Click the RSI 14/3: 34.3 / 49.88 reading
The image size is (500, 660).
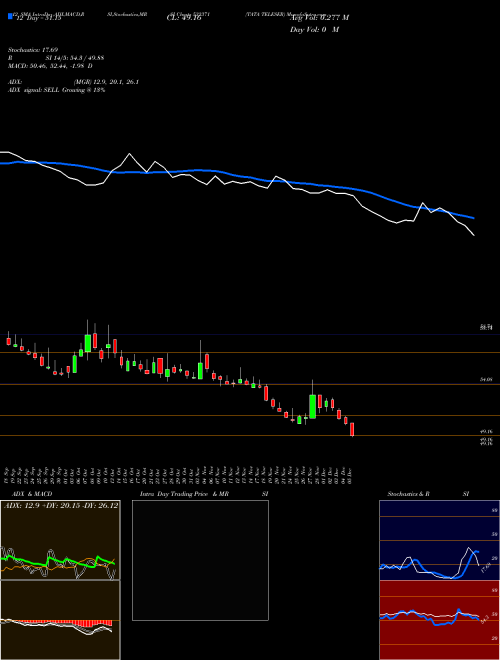point(56,58)
